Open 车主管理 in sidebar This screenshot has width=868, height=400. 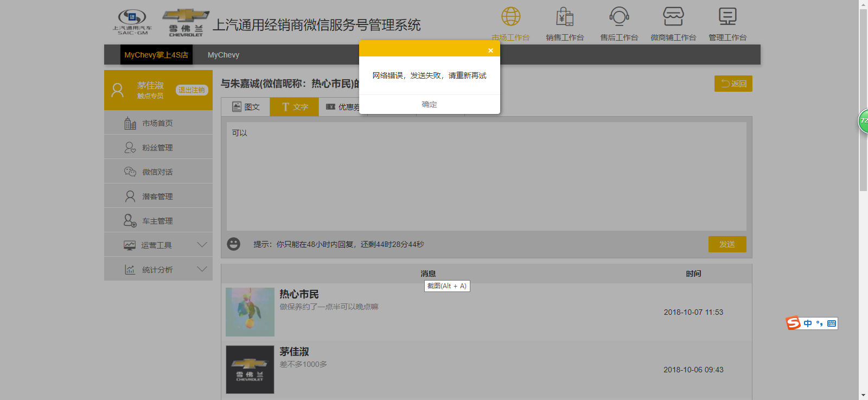pos(158,221)
